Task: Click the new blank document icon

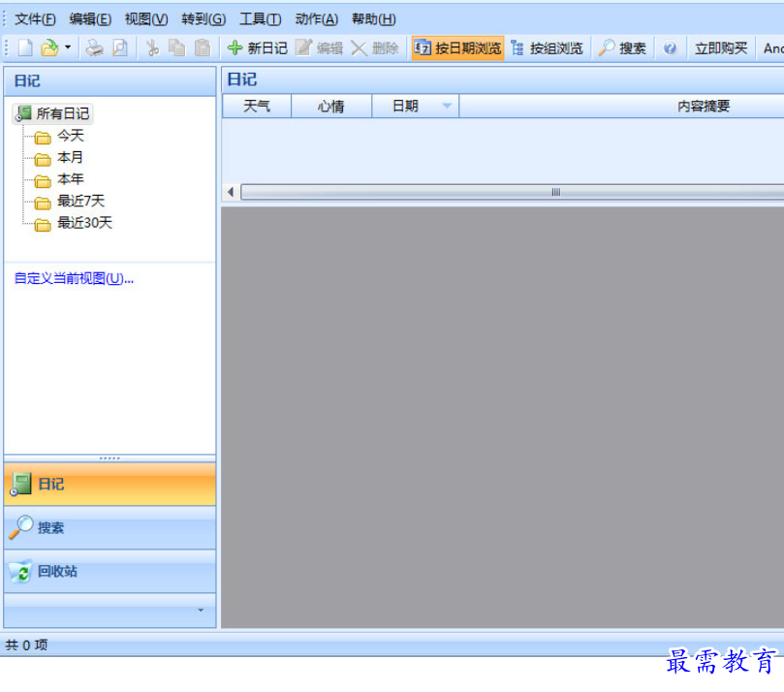Action: pyautogui.click(x=25, y=48)
